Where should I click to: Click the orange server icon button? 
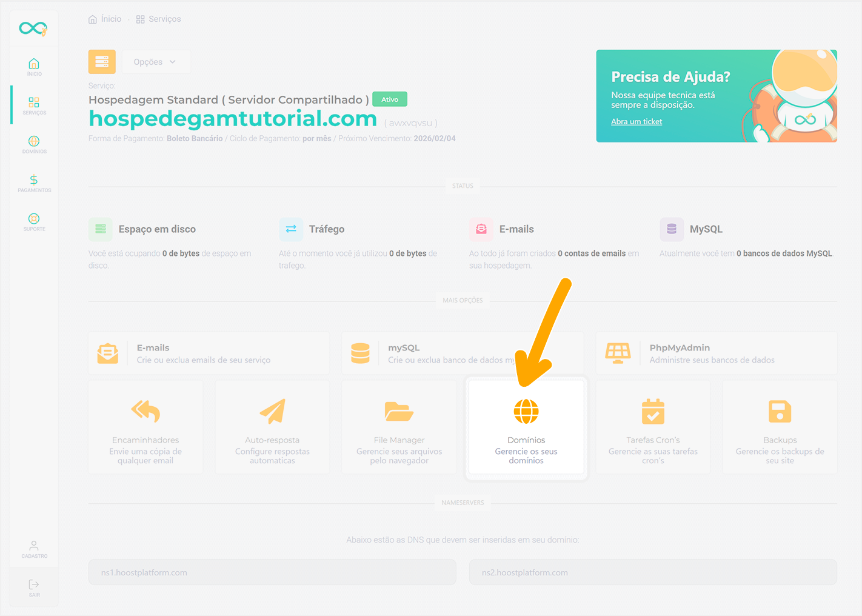point(102,62)
